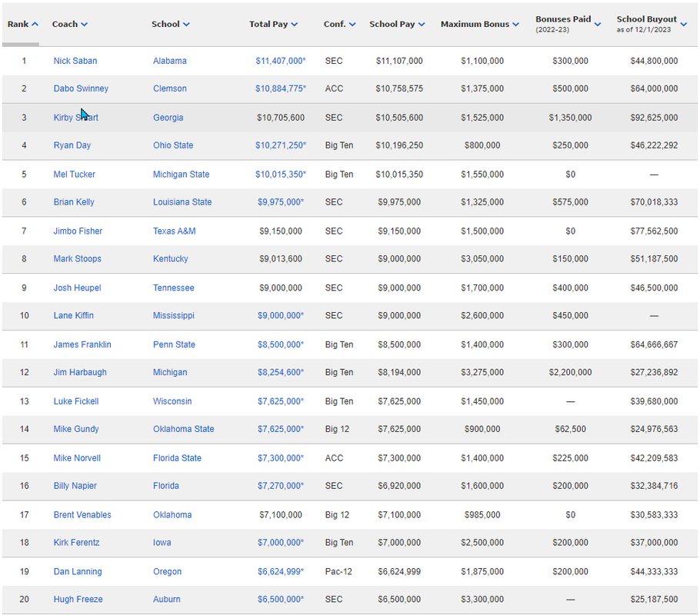Open Ryan Day coach link
The width and height of the screenshot is (700, 615).
click(72, 145)
